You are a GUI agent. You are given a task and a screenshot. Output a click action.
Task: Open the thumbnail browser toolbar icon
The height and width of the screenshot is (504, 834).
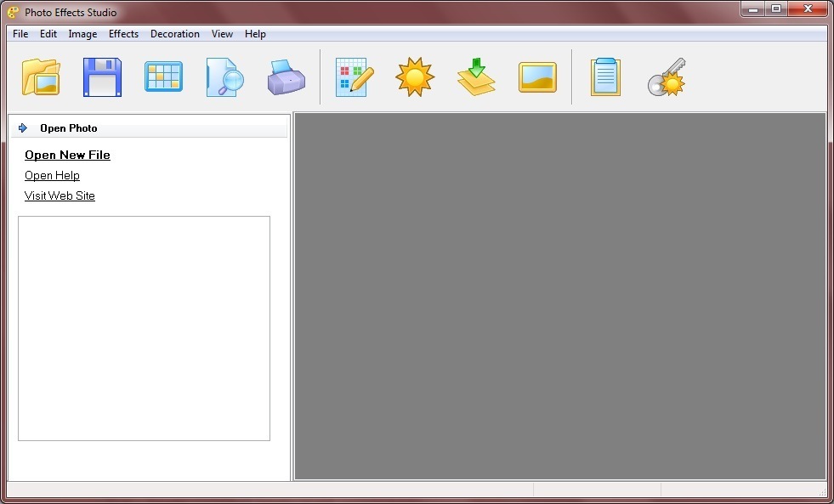(162, 76)
